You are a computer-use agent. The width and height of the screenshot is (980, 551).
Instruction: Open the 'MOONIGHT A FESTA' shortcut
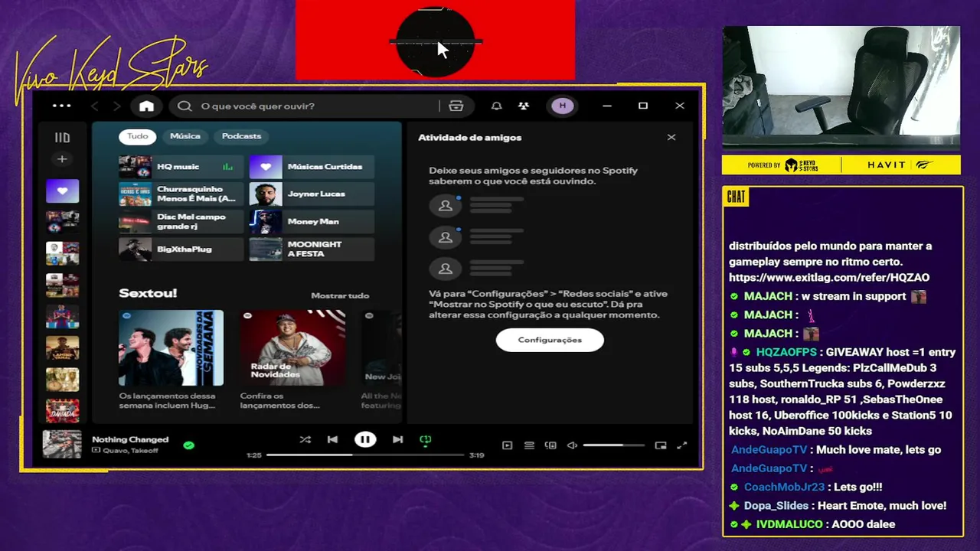(x=312, y=249)
